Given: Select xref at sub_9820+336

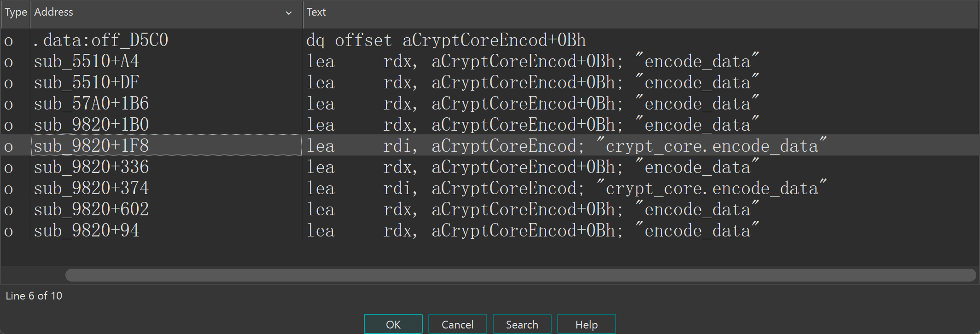Looking at the screenshot, I should point(91,167).
